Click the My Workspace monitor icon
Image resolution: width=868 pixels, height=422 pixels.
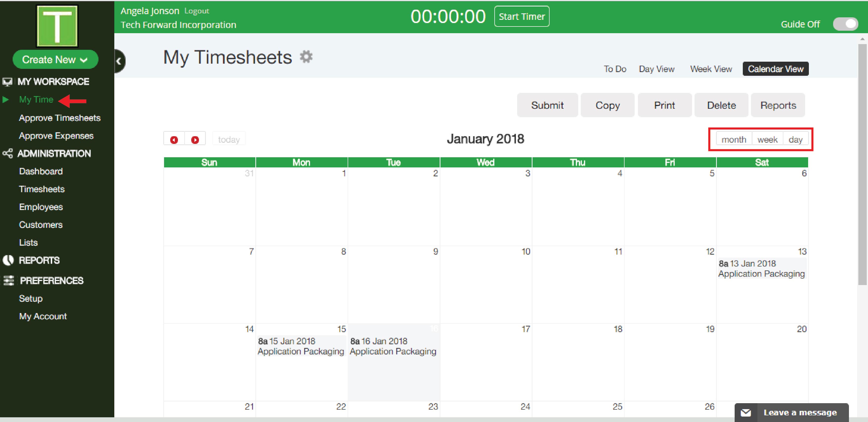click(7, 82)
